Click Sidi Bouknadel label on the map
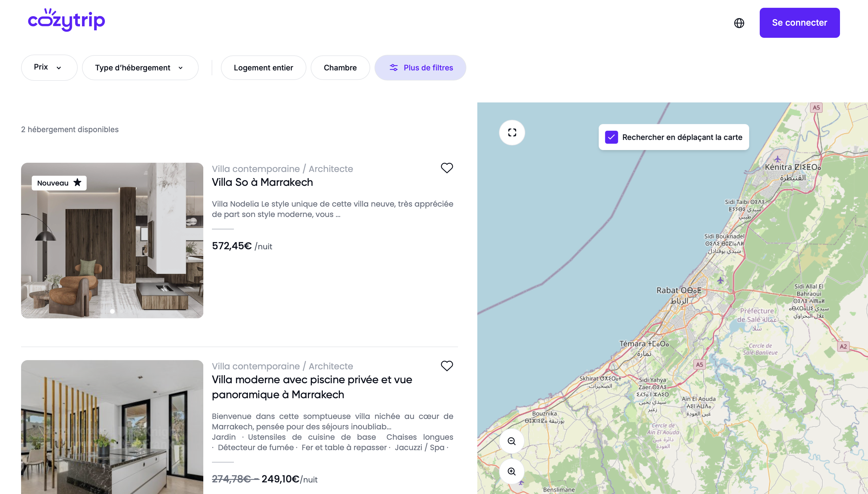This screenshot has height=494, width=868. pyautogui.click(x=724, y=244)
